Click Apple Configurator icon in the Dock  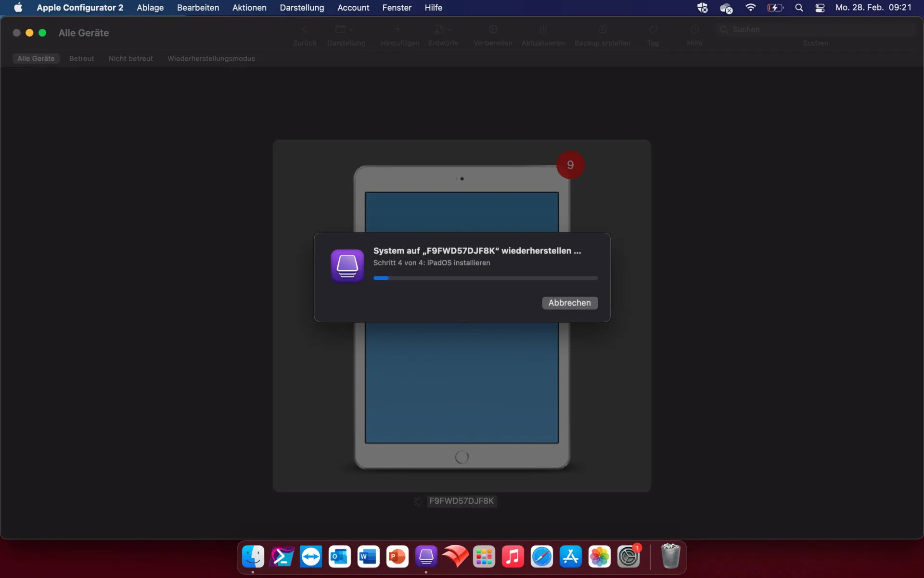[x=426, y=557]
